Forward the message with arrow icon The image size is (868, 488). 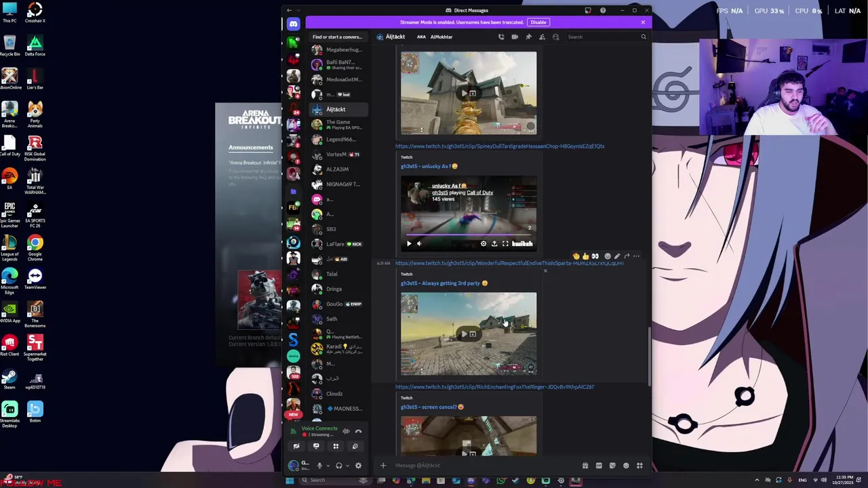(627, 256)
